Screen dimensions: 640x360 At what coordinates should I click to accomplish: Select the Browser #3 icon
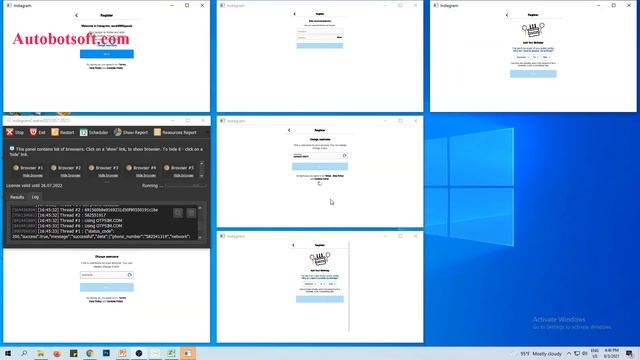point(91,168)
